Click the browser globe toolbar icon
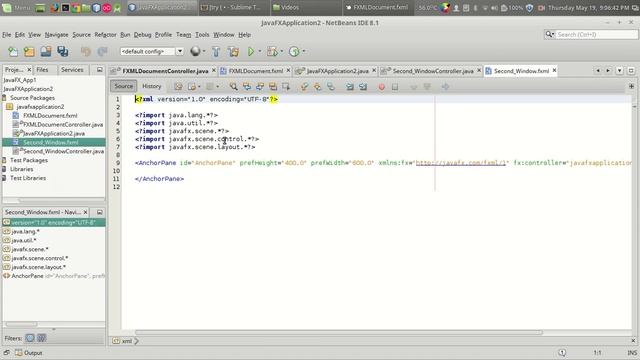Viewport: 640px width, 360px height. click(x=195, y=51)
